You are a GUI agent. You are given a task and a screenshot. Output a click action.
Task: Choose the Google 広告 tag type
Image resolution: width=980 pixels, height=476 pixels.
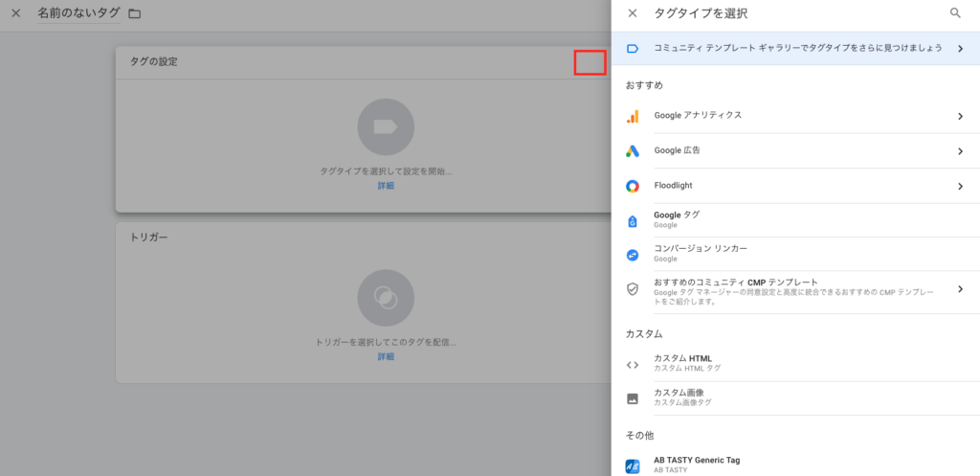click(795, 150)
